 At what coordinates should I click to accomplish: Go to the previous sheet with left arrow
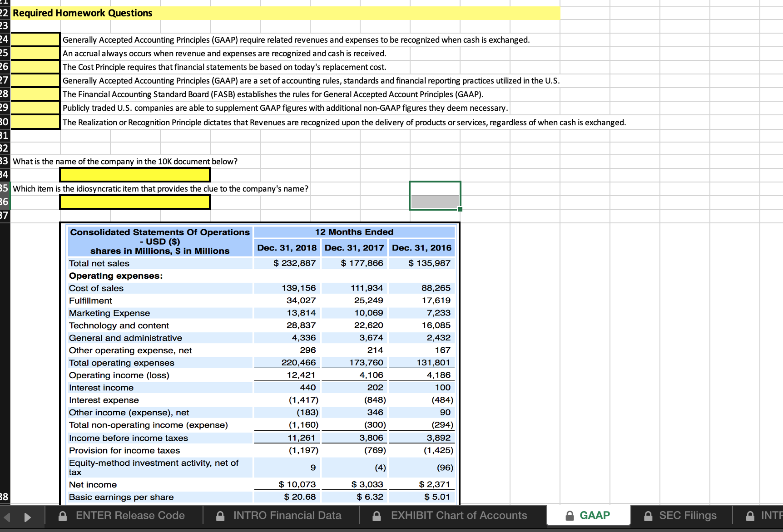pyautogui.click(x=6, y=517)
